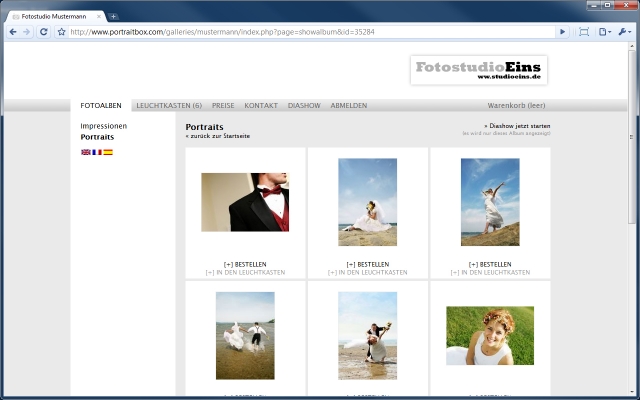The width and height of the screenshot is (640, 400).
Task: Click BESTELLEN under raised arms bride photo
Action: coord(490,264)
